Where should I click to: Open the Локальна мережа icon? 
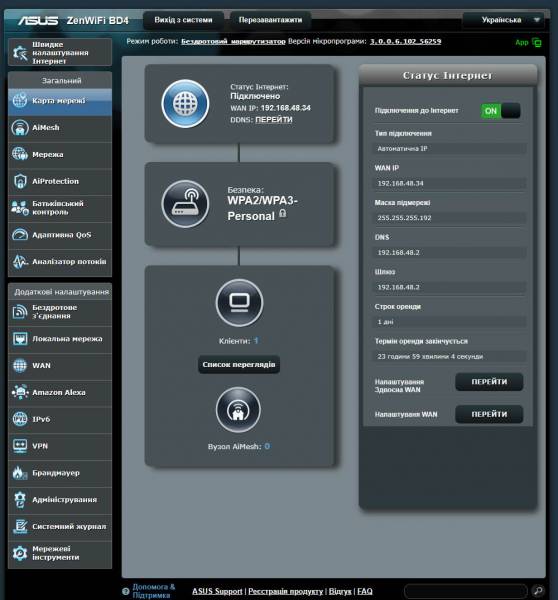click(x=20, y=339)
